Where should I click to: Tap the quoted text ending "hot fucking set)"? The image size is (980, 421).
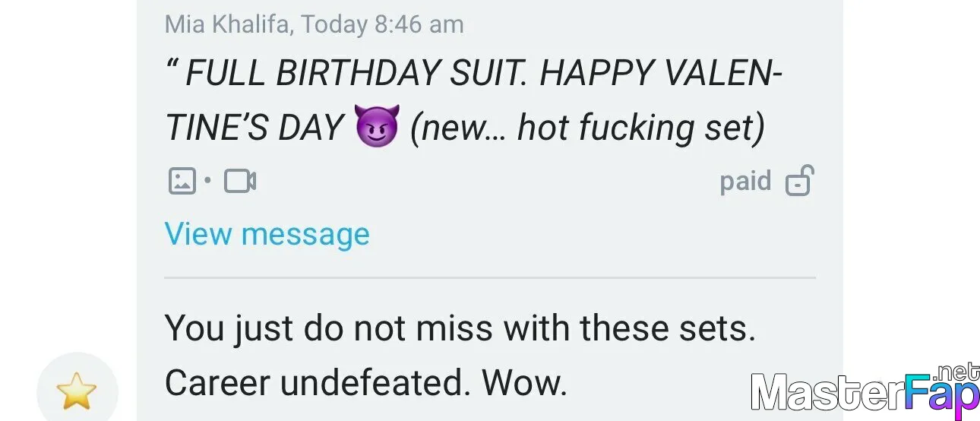(587, 128)
